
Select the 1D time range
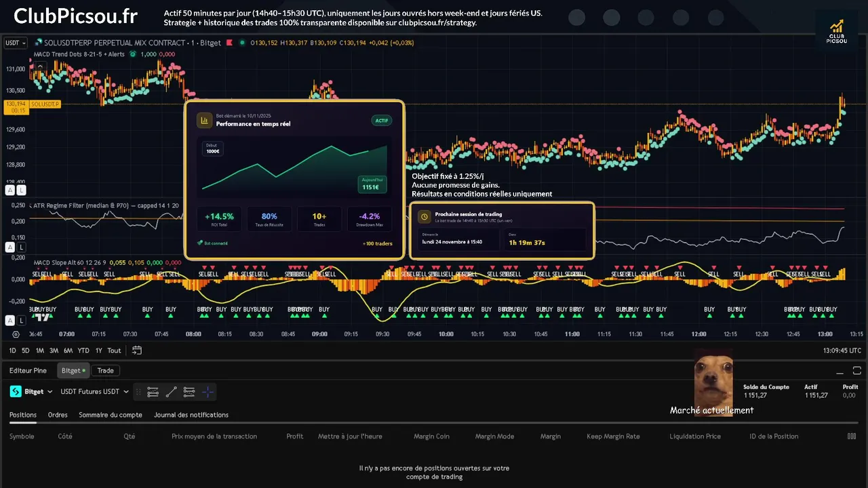click(13, 350)
